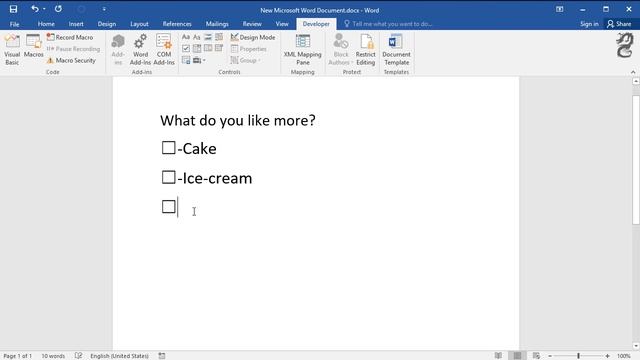Switch to the References tab
This screenshot has width=640, height=360.
tap(177, 24)
